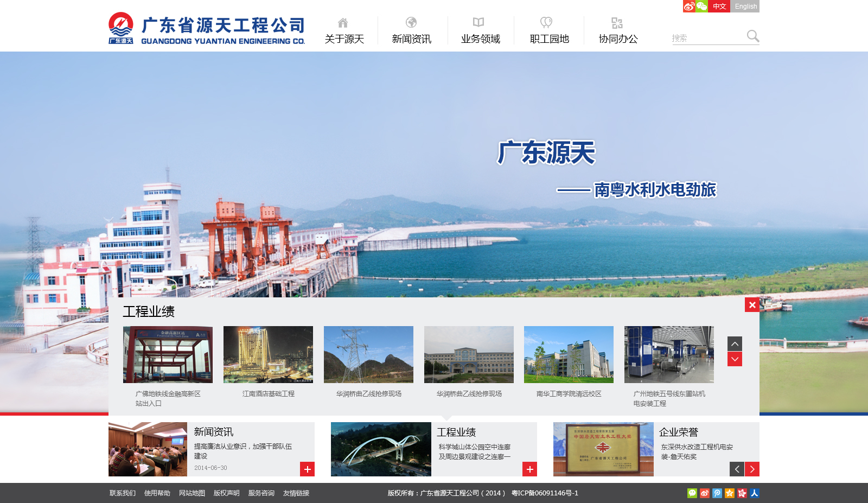Click the 联系我们 footer link
Viewport: 868px width, 503px height.
(123, 493)
